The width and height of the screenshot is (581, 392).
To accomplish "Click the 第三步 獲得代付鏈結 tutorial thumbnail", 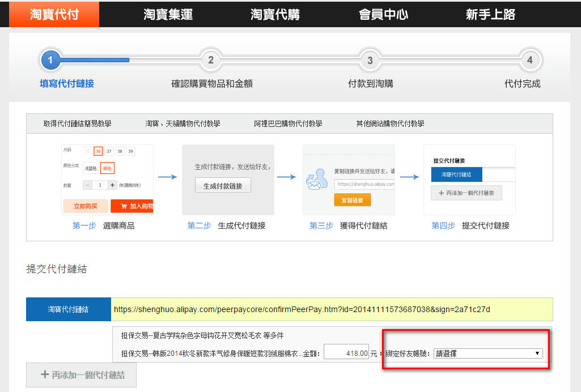I will pyautogui.click(x=349, y=180).
